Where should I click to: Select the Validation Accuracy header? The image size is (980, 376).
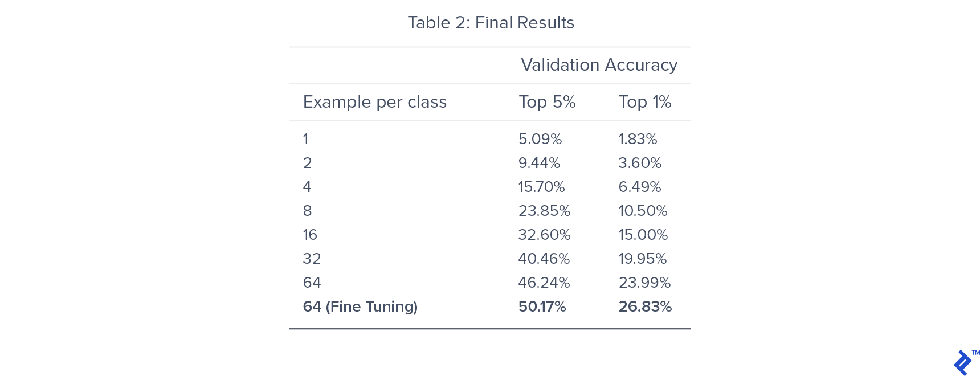[599, 65]
